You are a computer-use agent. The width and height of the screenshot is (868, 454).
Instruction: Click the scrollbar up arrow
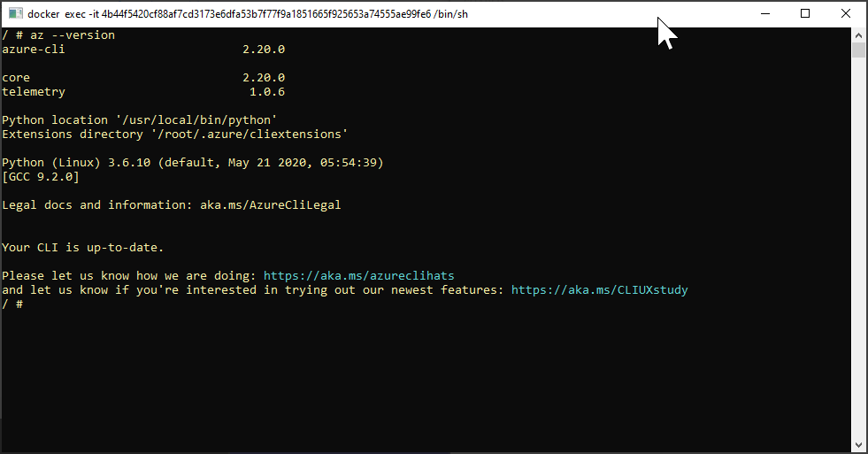click(858, 35)
